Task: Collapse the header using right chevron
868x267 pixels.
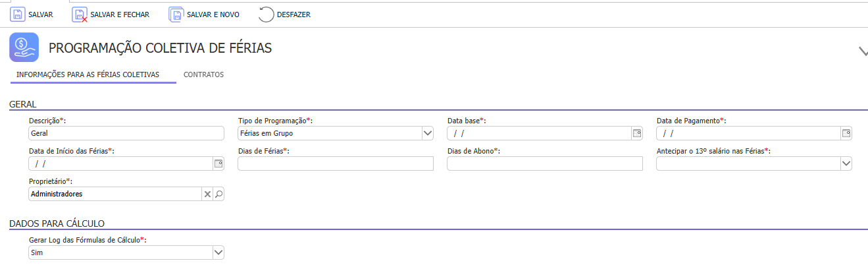Action: point(863,51)
